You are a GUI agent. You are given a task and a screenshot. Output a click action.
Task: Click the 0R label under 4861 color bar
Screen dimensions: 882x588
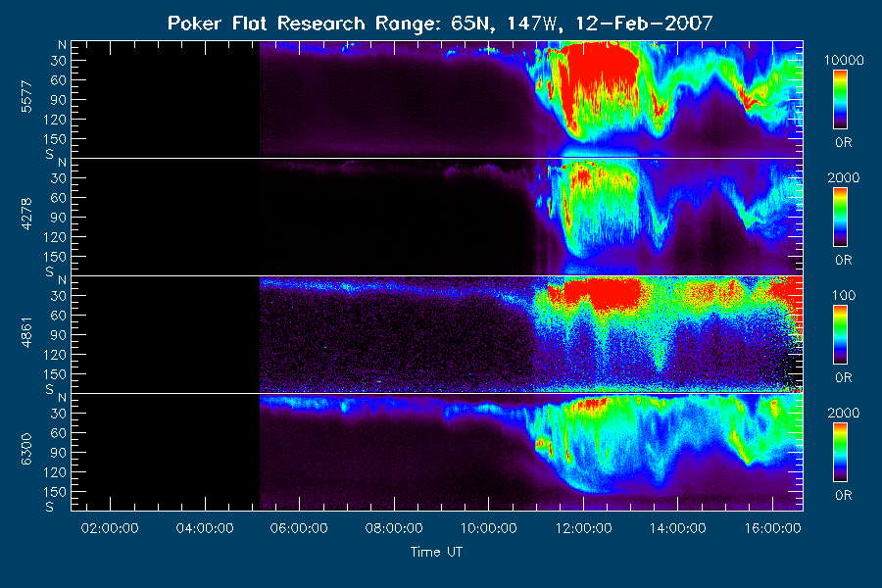click(844, 377)
